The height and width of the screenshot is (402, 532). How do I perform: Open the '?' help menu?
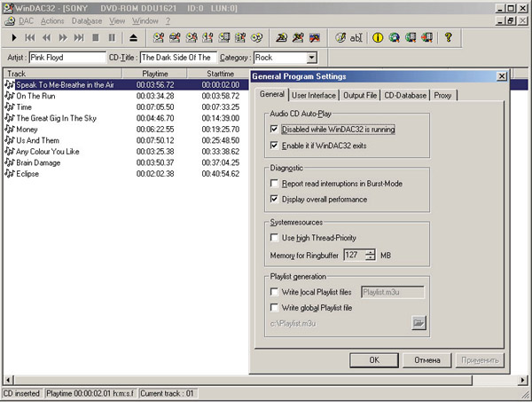point(168,21)
